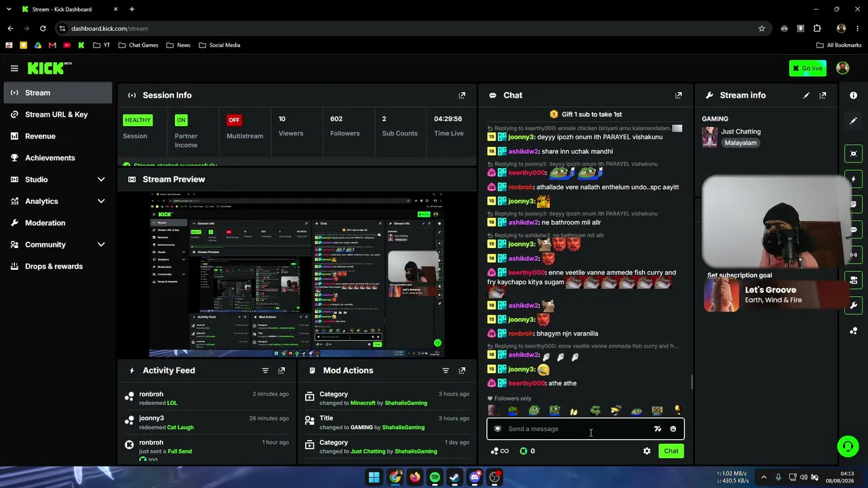Open the green support chat bubble
Image resolution: width=868 pixels, height=488 pixels.
point(848,446)
